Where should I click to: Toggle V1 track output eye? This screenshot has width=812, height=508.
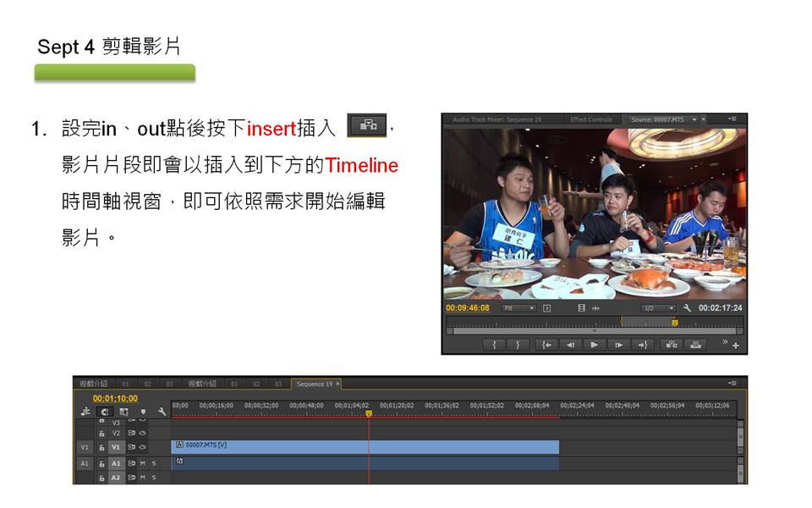tap(142, 447)
